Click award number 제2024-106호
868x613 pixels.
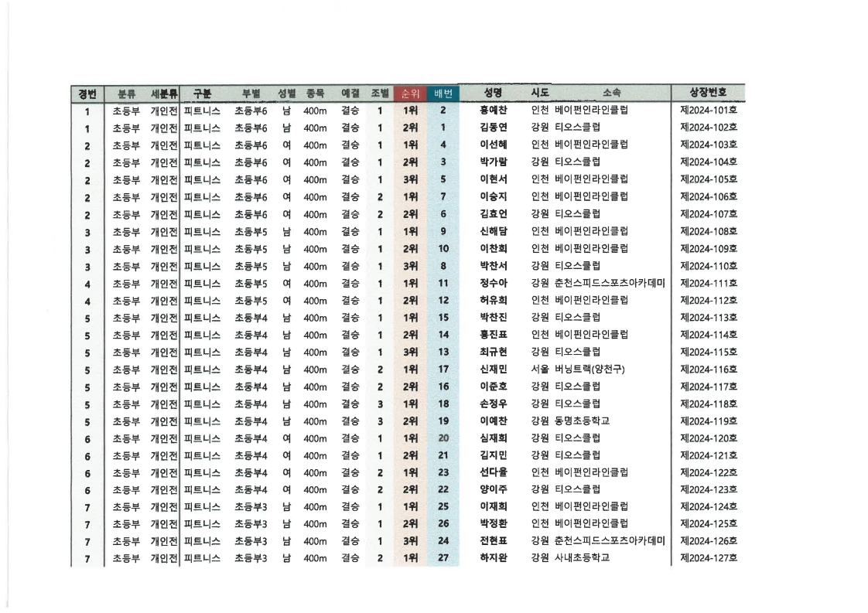click(x=709, y=196)
